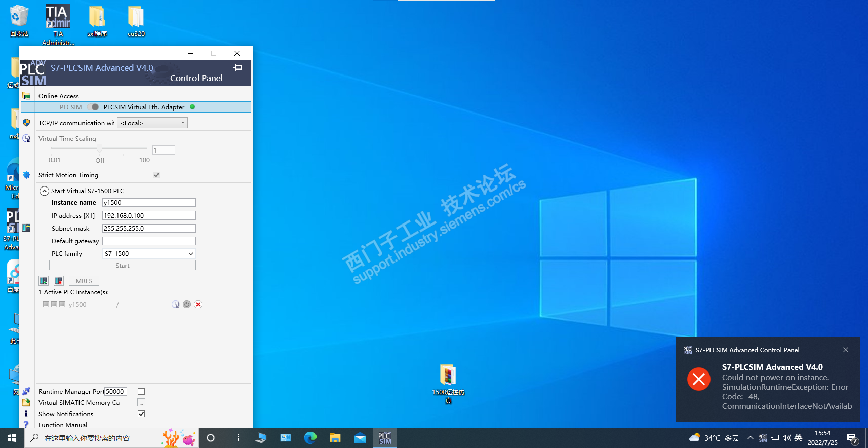Open the Function Manual link
Image resolution: width=868 pixels, height=448 pixels.
click(63, 425)
